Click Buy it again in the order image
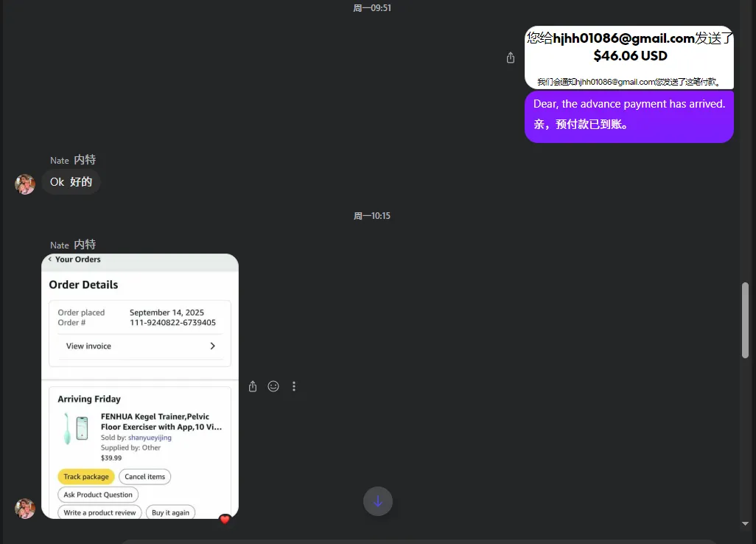This screenshot has height=544, width=756. pyautogui.click(x=171, y=512)
